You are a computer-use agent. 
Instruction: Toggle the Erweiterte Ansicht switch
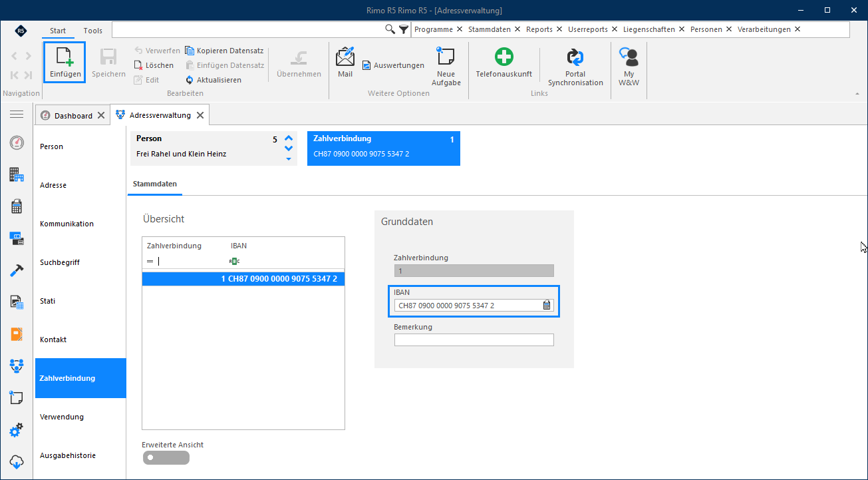click(166, 457)
